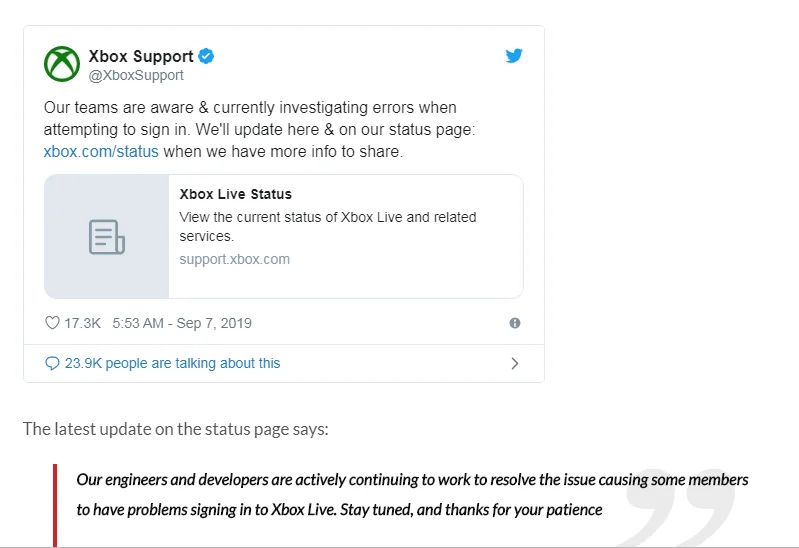This screenshot has width=799, height=548.
Task: Click the "latest update on the status page" paragraph
Action: 176,429
